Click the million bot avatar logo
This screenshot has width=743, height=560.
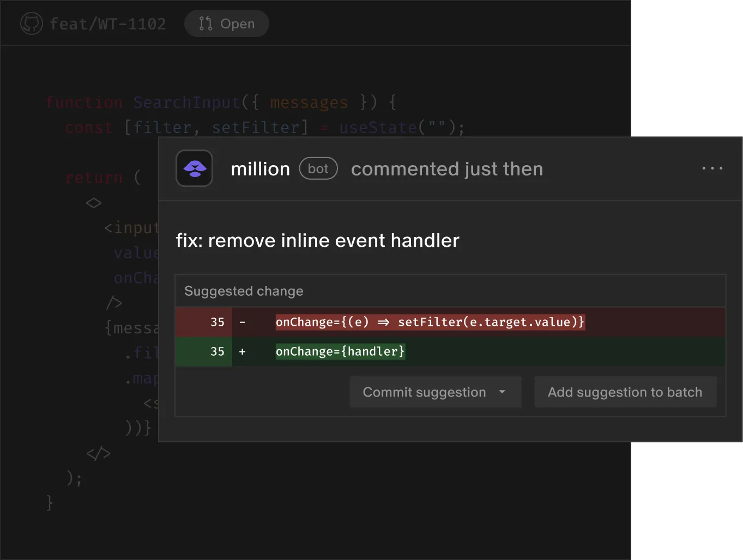(x=194, y=168)
